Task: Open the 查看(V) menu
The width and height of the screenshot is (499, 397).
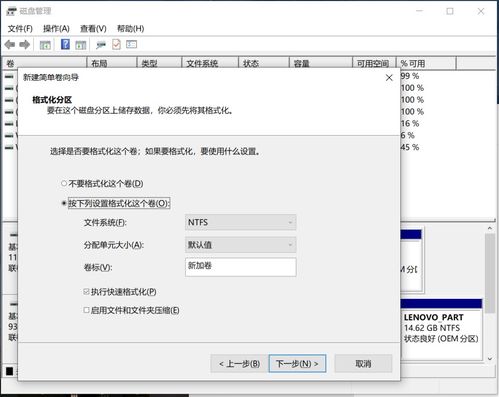Action: click(x=93, y=29)
